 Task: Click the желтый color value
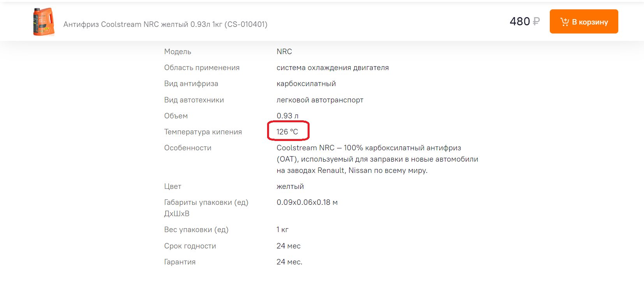click(290, 187)
